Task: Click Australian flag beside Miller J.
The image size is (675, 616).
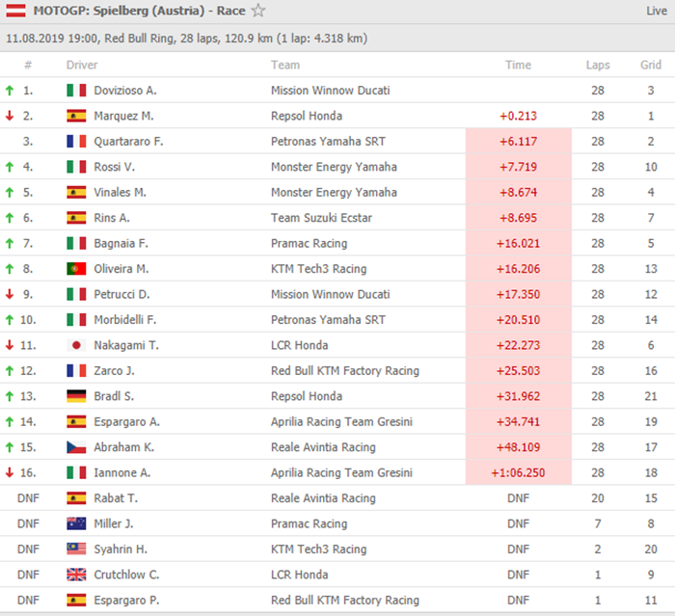Action: click(x=76, y=523)
